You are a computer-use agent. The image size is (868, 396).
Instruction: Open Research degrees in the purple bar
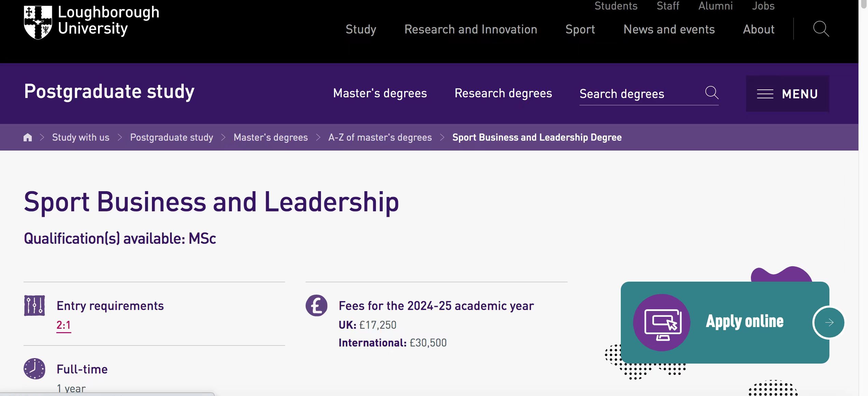coord(503,93)
